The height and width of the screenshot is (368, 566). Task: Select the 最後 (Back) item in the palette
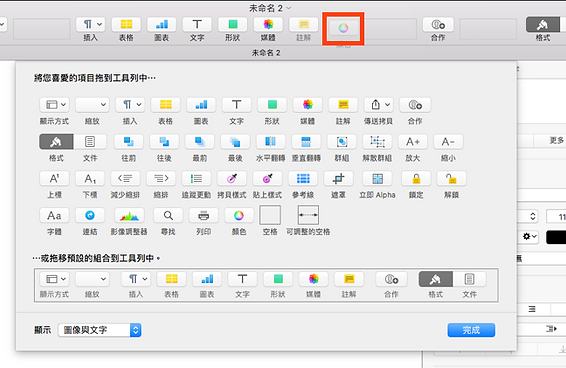tap(235, 142)
